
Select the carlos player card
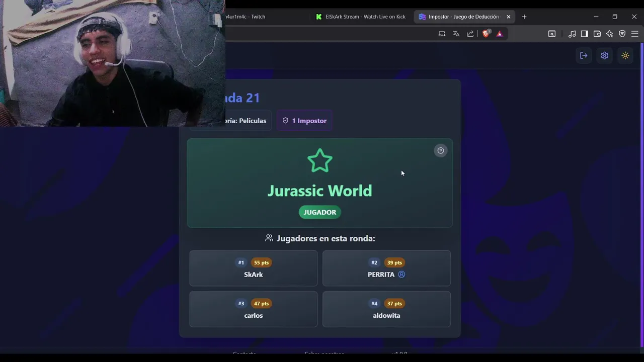(254, 309)
